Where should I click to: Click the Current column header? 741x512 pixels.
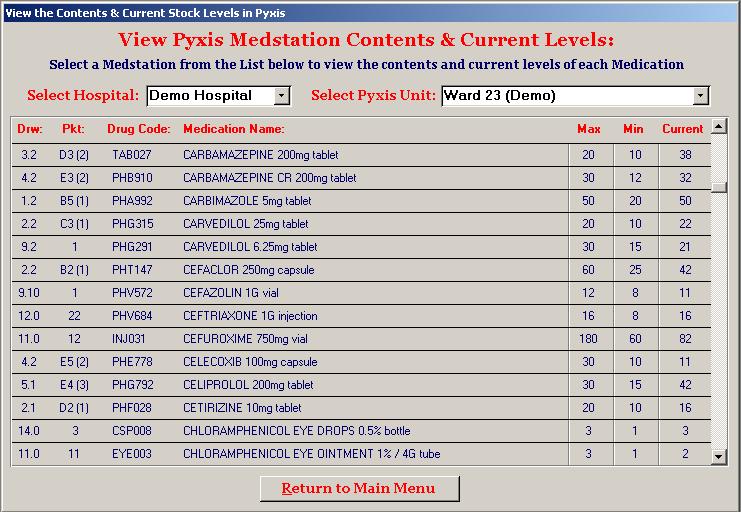tap(683, 129)
